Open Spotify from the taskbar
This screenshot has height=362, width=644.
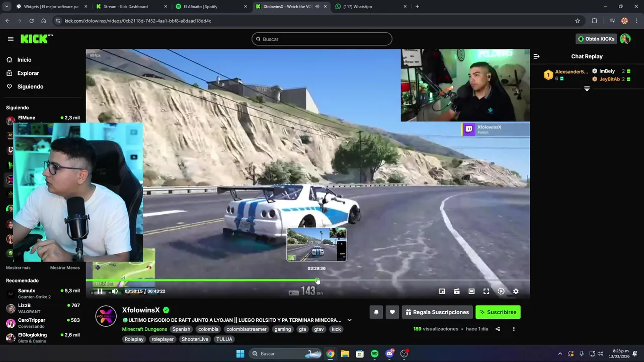tap(374, 353)
